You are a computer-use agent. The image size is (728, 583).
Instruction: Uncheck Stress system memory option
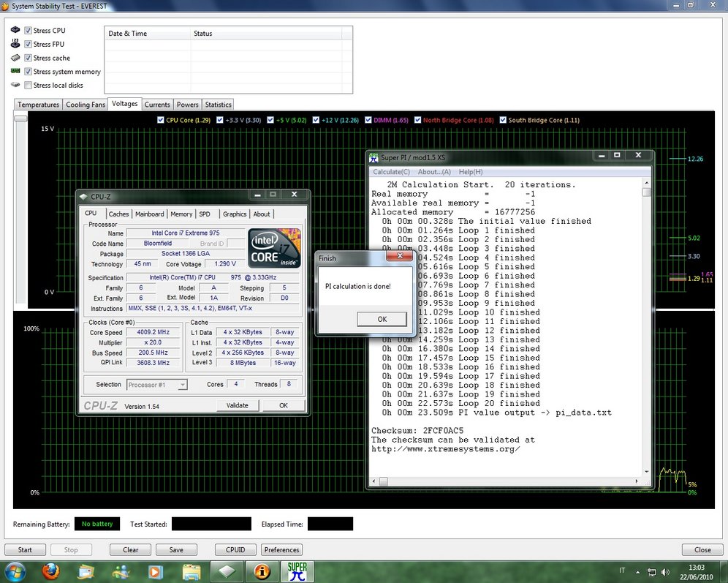[29, 72]
